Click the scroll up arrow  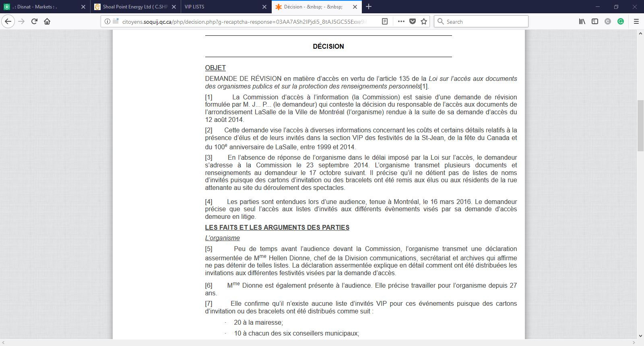tap(640, 33)
